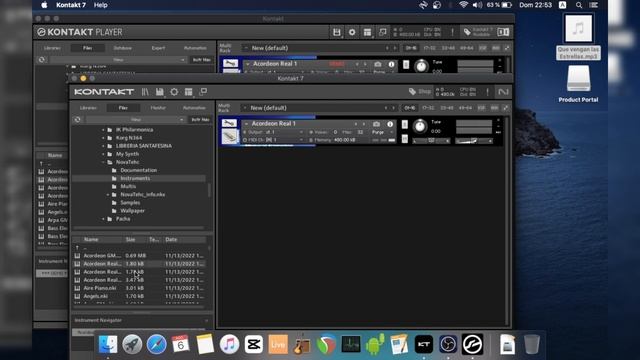This screenshot has height=360, width=640.
Task: Expand the Pacha folder
Action: (x=103, y=219)
